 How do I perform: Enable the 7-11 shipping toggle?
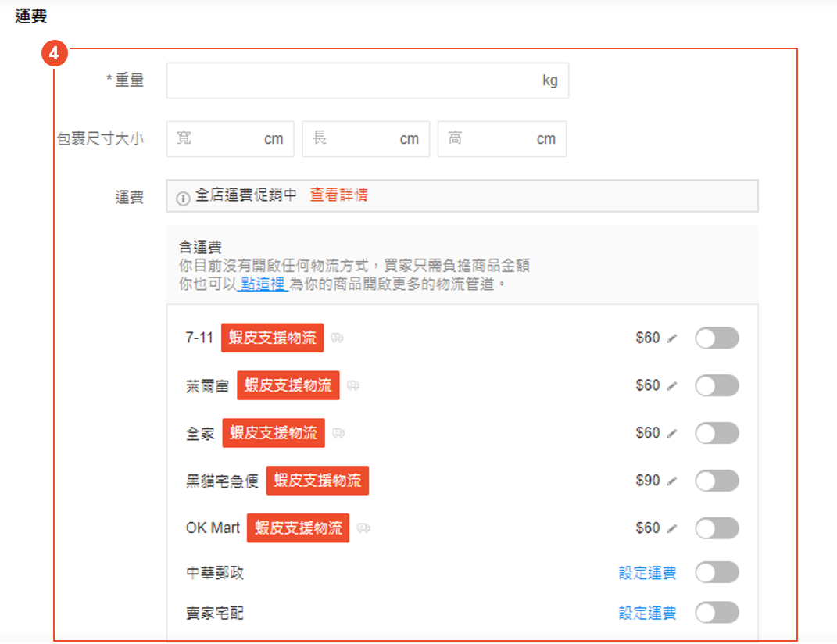[x=717, y=338]
